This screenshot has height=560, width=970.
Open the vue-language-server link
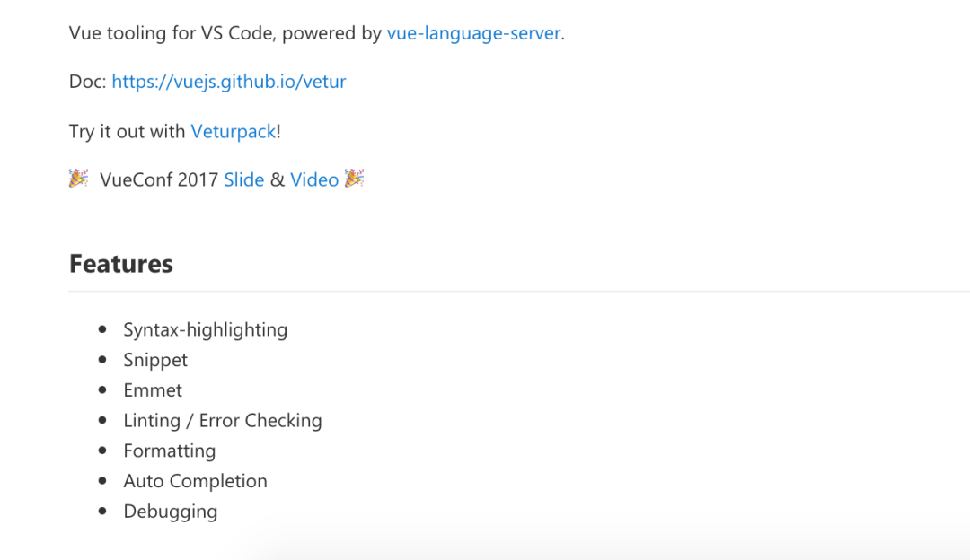[473, 34]
